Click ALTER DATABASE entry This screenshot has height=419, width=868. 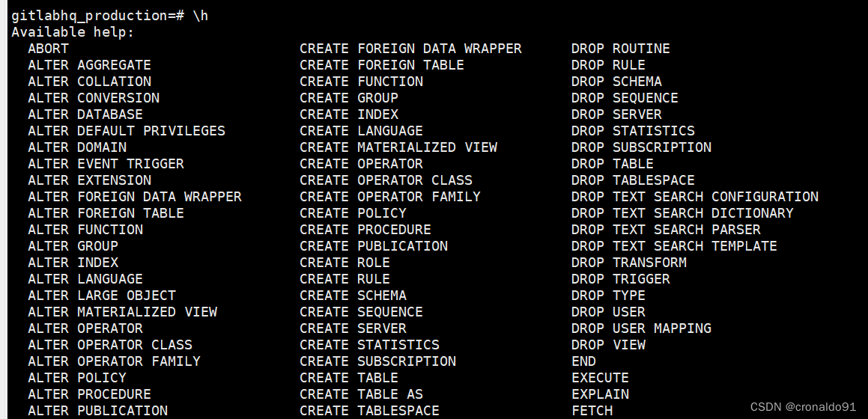coord(85,114)
